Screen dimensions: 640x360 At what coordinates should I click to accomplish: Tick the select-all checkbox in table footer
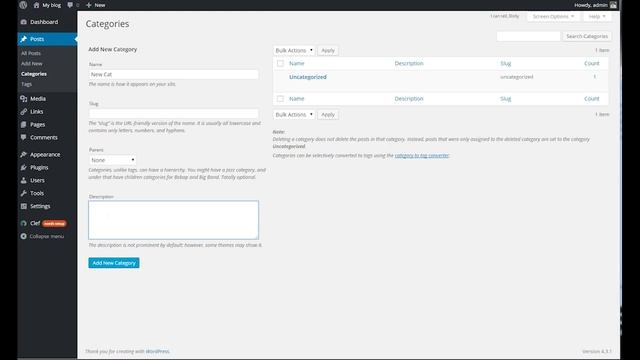point(280,99)
